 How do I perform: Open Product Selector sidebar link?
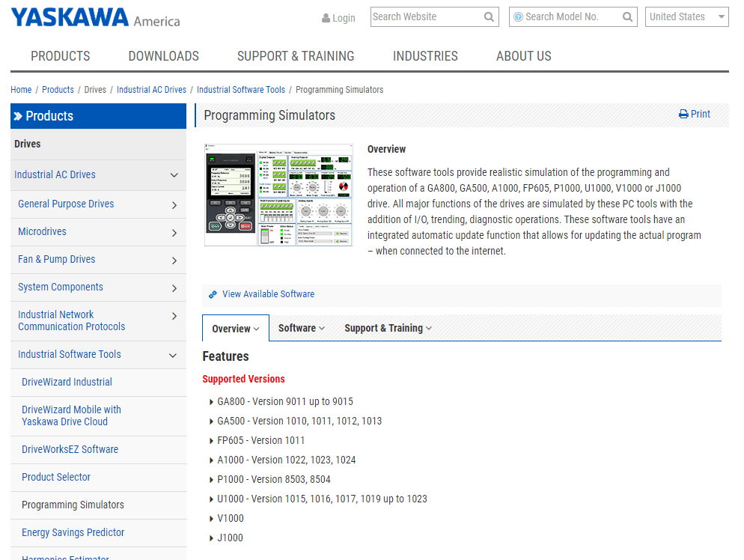point(56,477)
